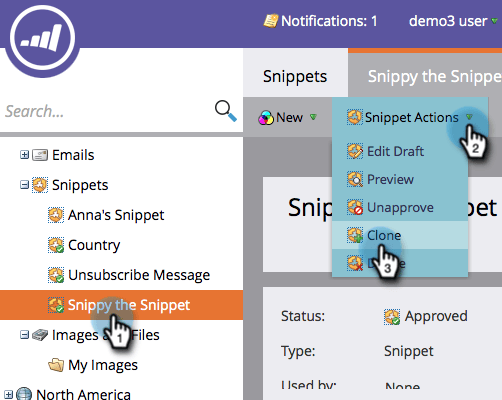The image size is (502, 400).
Task: Click the My Images folder icon
Action: click(x=56, y=365)
